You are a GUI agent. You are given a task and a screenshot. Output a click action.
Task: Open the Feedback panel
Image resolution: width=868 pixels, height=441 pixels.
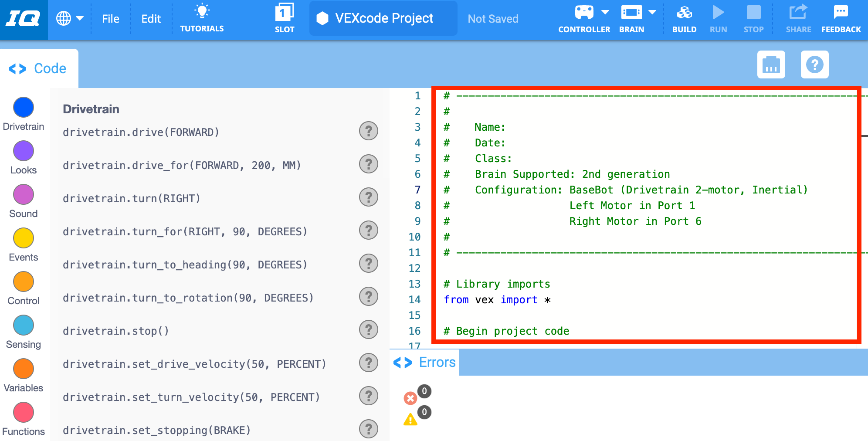tap(841, 18)
